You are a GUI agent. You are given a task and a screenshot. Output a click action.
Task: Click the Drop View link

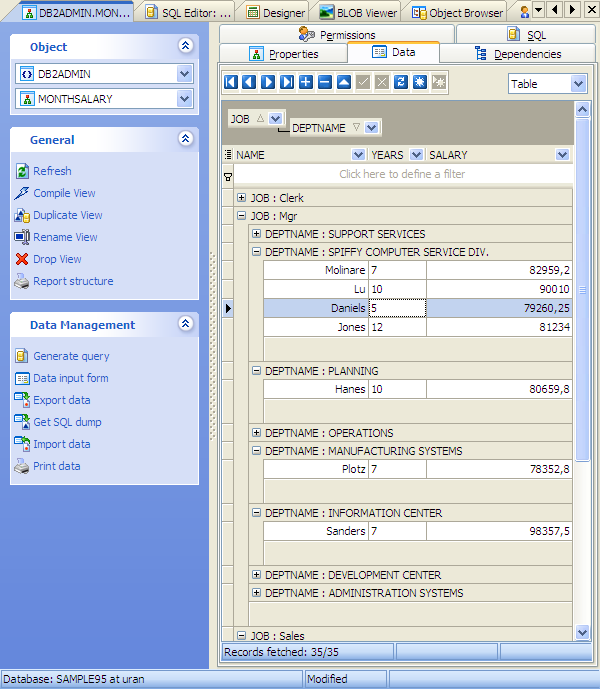(57, 259)
